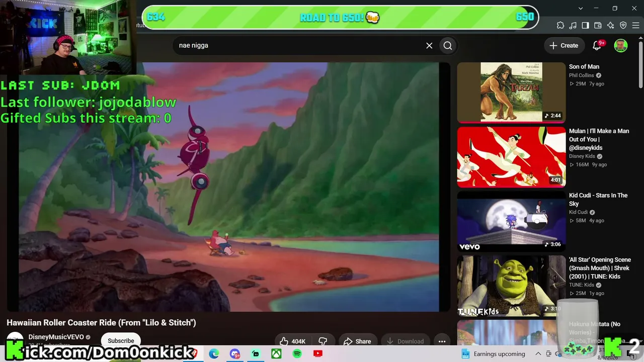The image size is (644, 362).
Task: Open Spotify from the taskbar
Action: pos(297,354)
